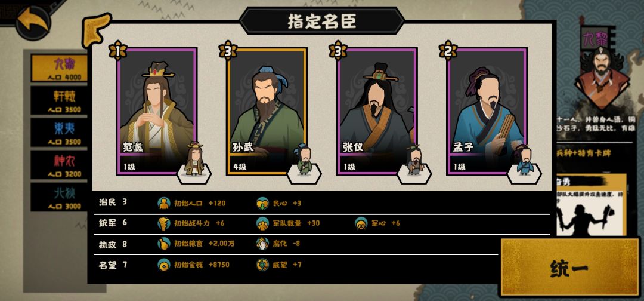Switch to the 九黎 tribe tab

coord(60,68)
